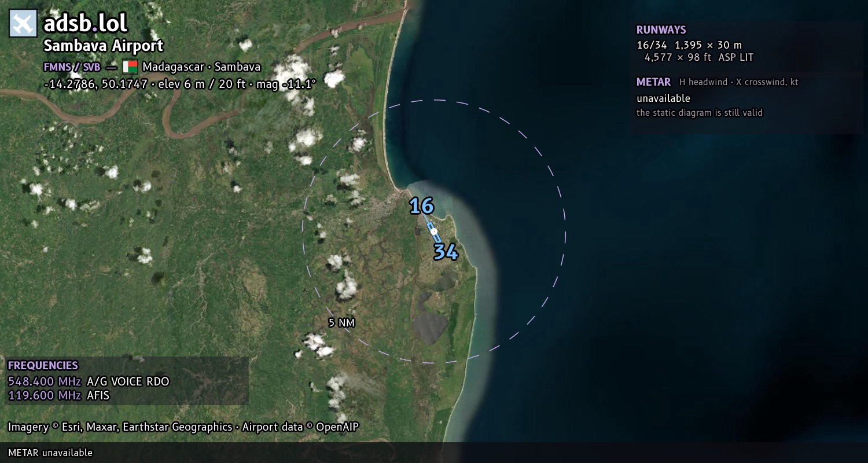This screenshot has height=463, width=868.
Task: Select the runway 34 label on the map
Action: click(446, 252)
